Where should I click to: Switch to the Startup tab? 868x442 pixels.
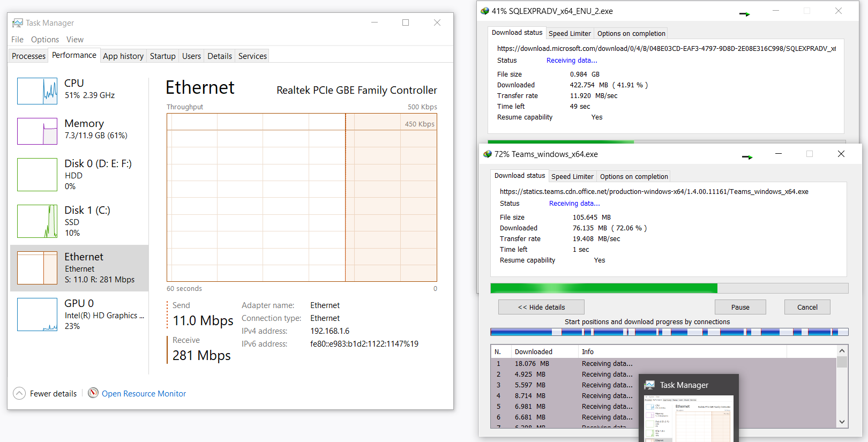point(163,56)
